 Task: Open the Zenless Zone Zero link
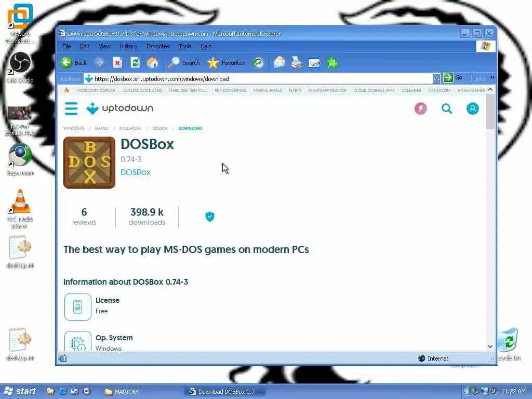[142, 90]
